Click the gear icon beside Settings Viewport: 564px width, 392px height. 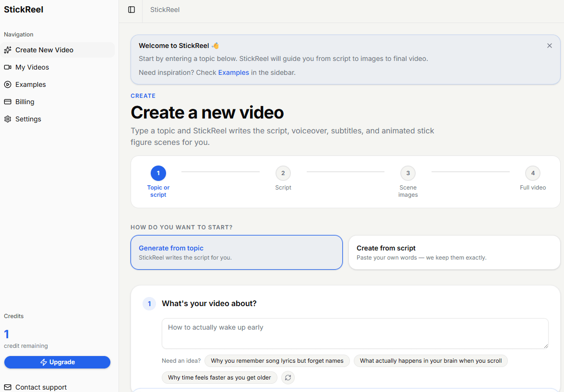click(8, 119)
